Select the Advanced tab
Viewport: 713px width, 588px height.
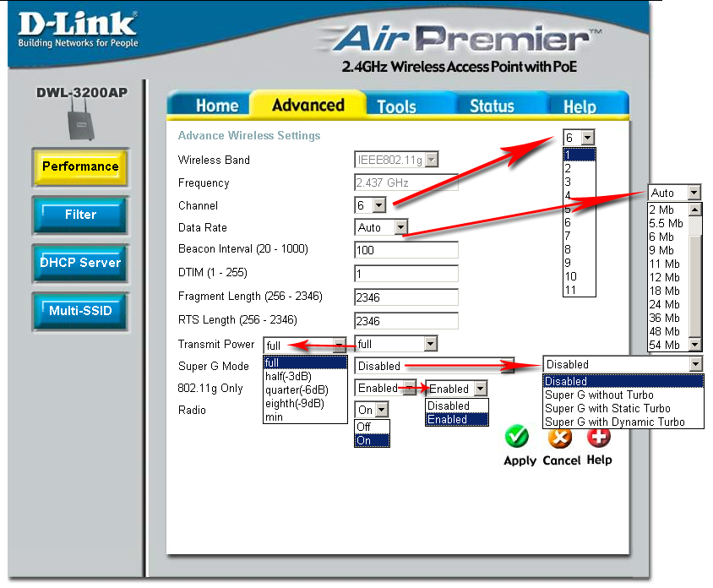(x=308, y=105)
